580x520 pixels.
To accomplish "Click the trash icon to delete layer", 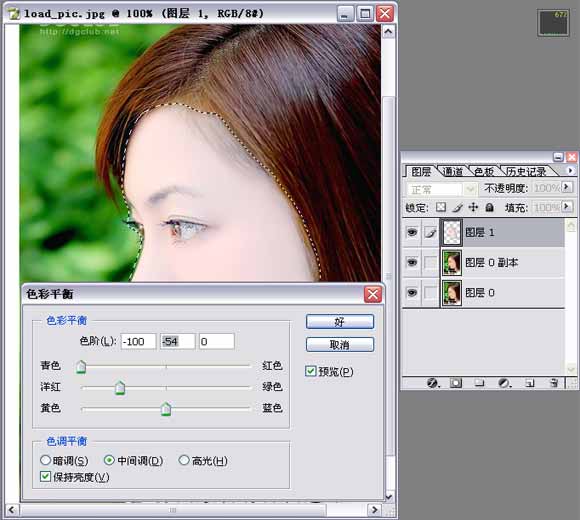I will click(554, 383).
